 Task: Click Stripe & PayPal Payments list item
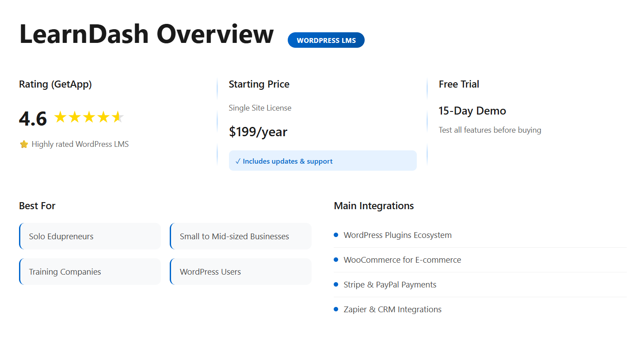click(x=480, y=285)
